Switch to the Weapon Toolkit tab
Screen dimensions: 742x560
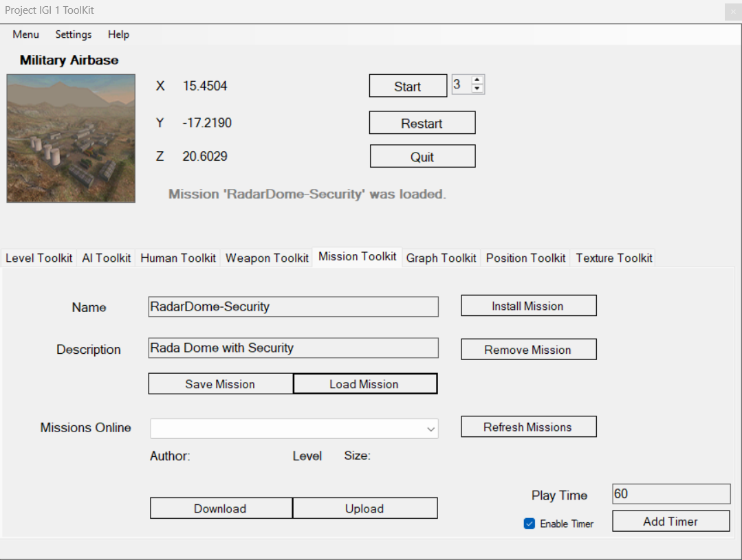click(267, 258)
